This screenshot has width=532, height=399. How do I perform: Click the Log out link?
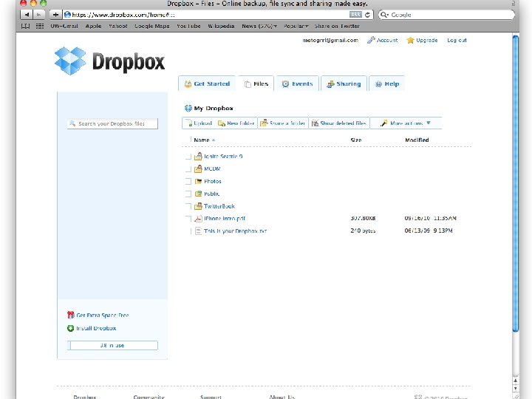457,40
